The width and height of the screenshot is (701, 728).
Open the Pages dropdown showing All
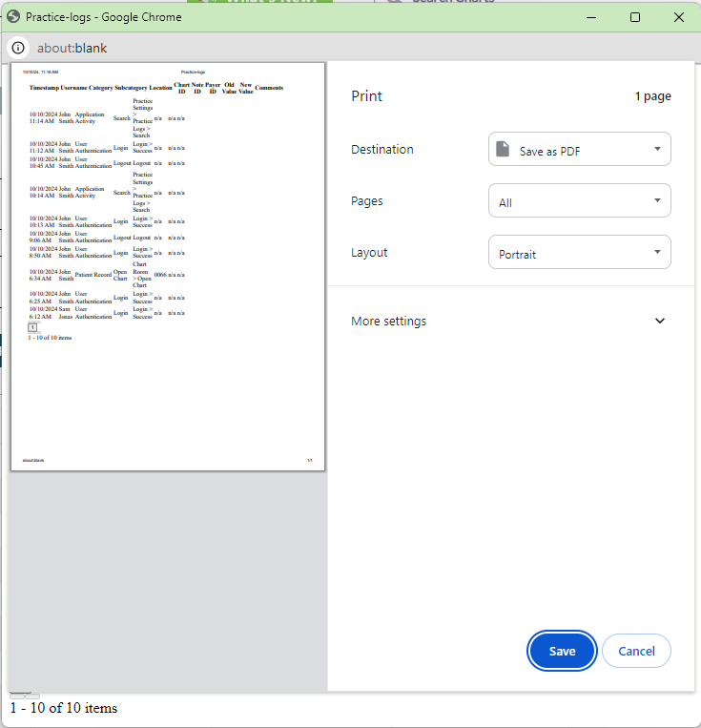[x=579, y=201]
